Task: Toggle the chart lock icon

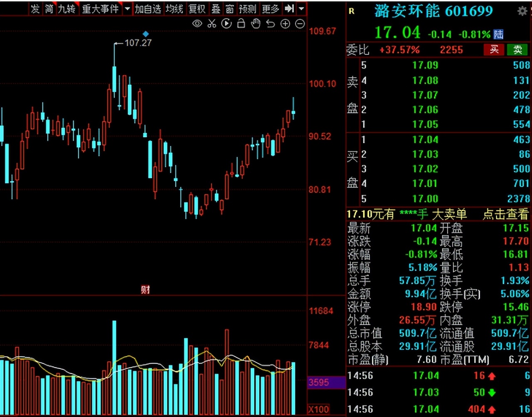Action: tap(241, 24)
